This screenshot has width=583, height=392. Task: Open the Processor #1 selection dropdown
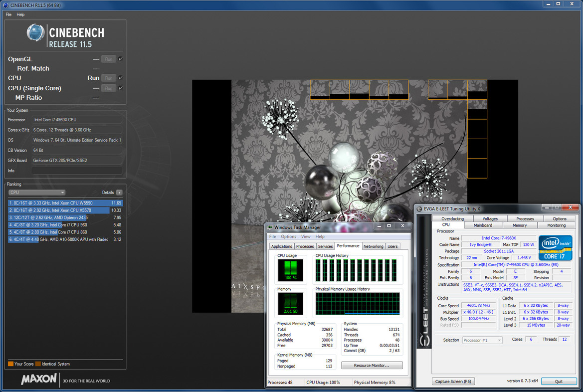click(482, 340)
